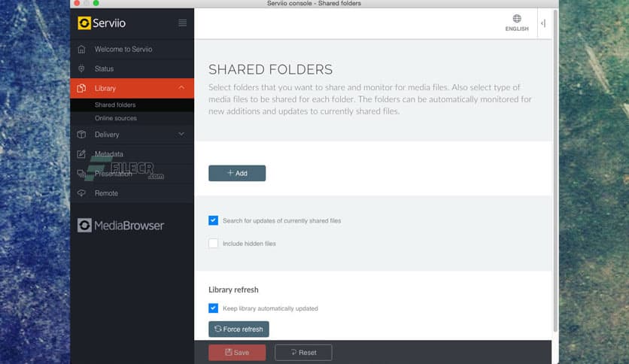Maximize the window with green button
629x364 pixels.
[x=96, y=3]
